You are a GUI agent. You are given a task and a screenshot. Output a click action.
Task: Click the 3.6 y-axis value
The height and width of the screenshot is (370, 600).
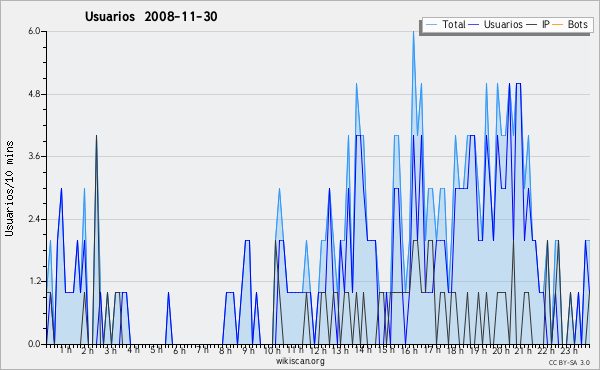tap(34, 156)
